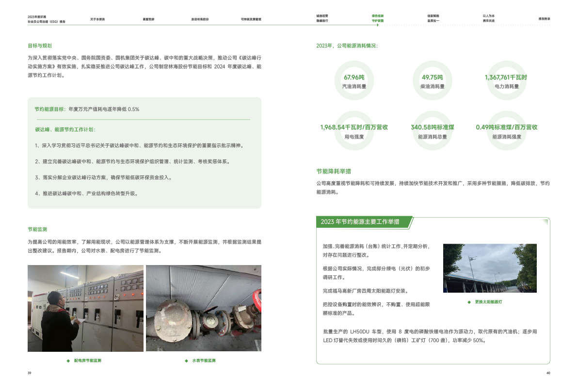The image size is (578, 392).
Task: Open the solar streetlight factory photo
Action: pyautogui.click(x=490, y=268)
